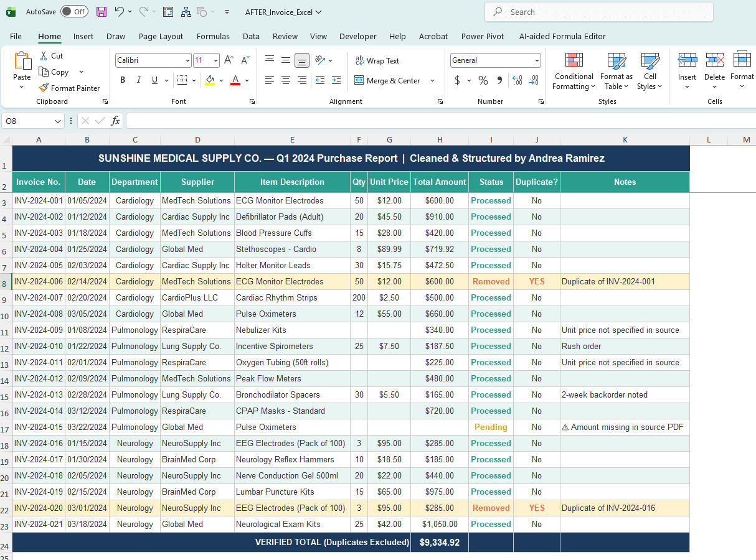Expand the Merge & Center options
This screenshot has width=756, height=560.
(432, 80)
